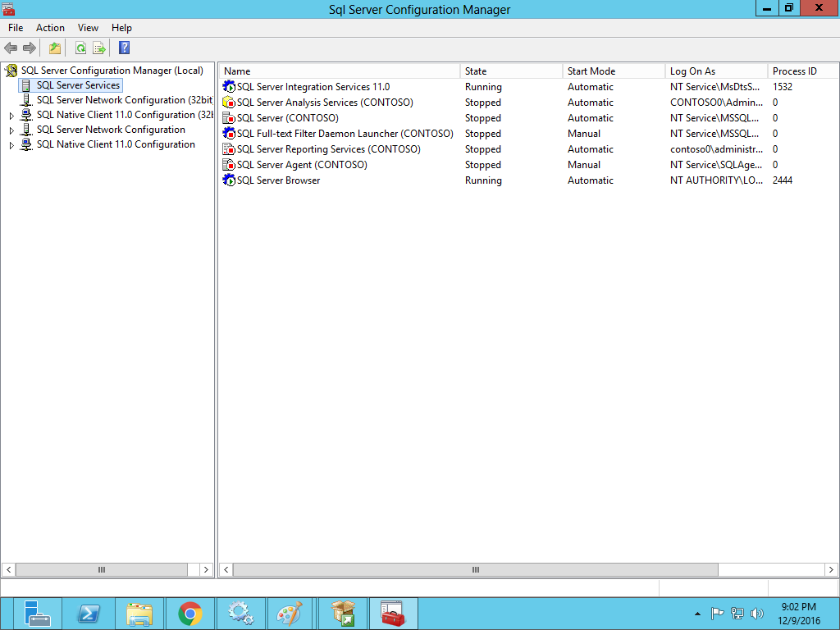The image size is (840, 630).
Task: Open the Help menu
Action: click(121, 28)
